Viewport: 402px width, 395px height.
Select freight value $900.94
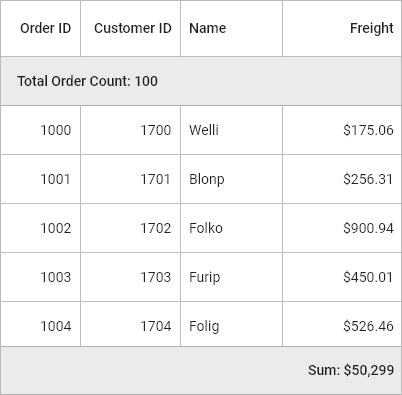pyautogui.click(x=342, y=228)
